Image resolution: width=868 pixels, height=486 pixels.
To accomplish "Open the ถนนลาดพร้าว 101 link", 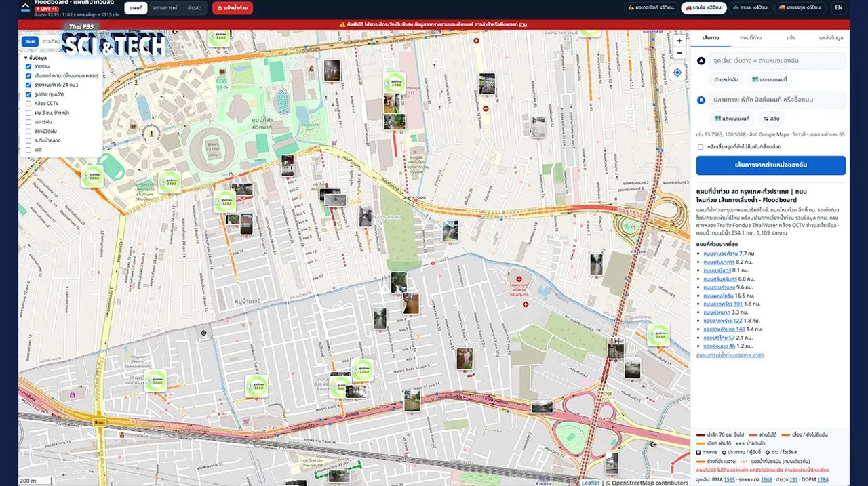I will [x=722, y=304].
